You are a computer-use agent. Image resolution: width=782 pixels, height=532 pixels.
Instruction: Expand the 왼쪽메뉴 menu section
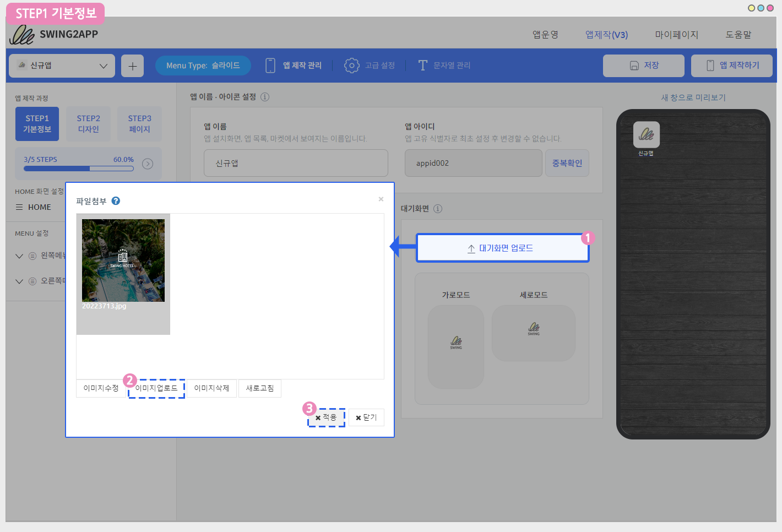click(19, 256)
